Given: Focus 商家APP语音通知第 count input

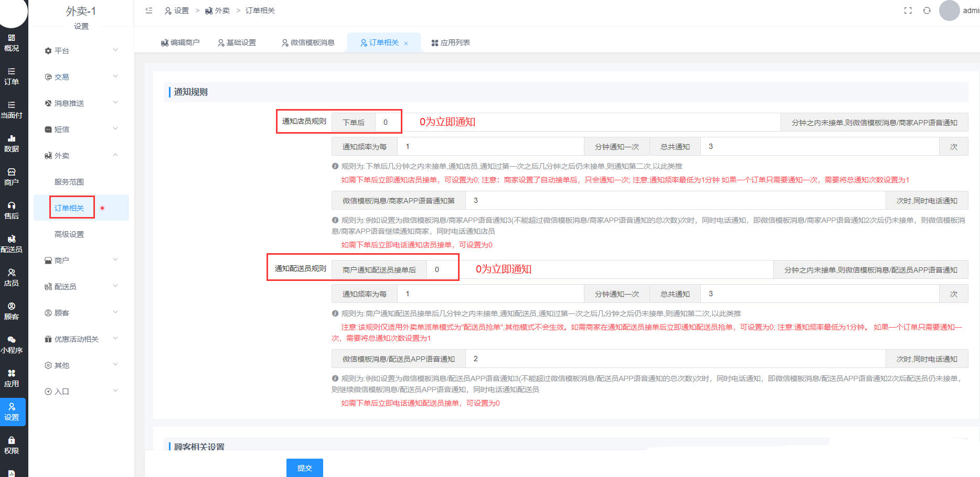Looking at the screenshot, I should click(676, 201).
